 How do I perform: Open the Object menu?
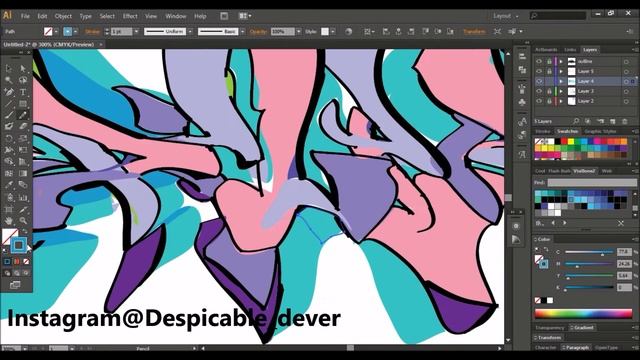tap(63, 16)
